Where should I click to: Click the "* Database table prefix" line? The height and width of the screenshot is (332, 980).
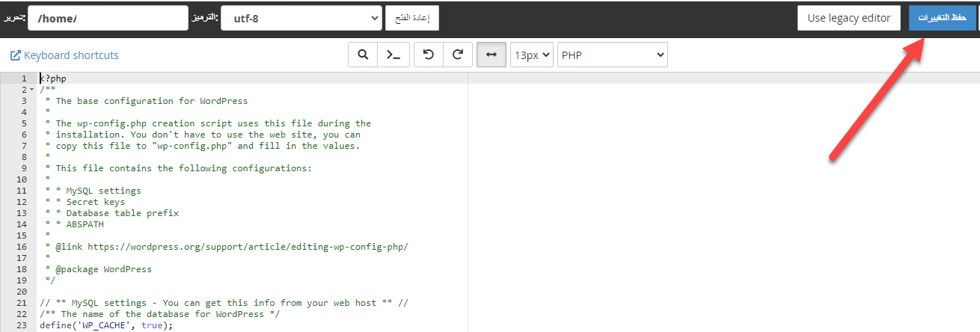point(112,213)
